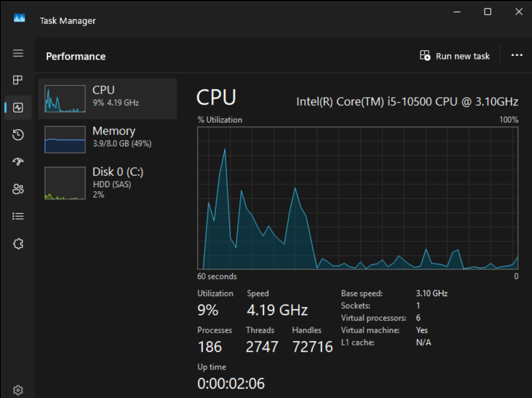Image resolution: width=532 pixels, height=398 pixels.
Task: Click the Disk 0 mini graph thumbnail
Action: click(65, 183)
